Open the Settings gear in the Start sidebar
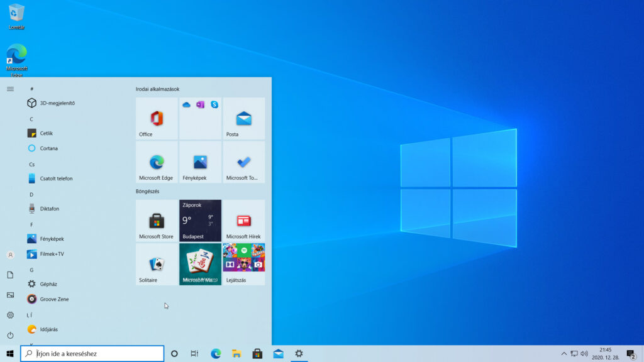Image resolution: width=644 pixels, height=362 pixels. point(10,315)
